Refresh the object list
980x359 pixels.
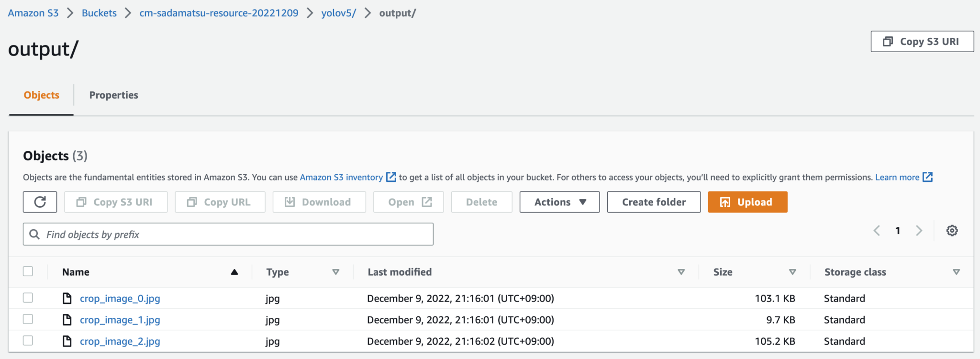click(40, 202)
